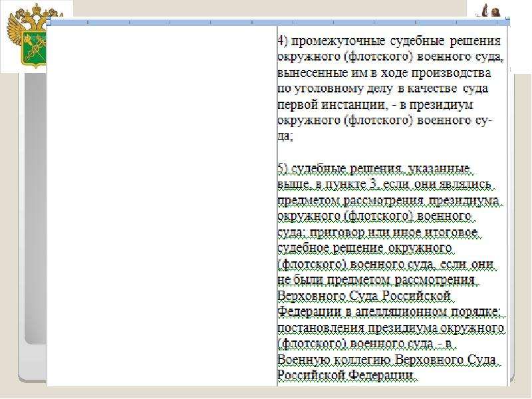532x399 pixels.
Task: Click the last line "Российской Федерации."
Action: click(346, 375)
